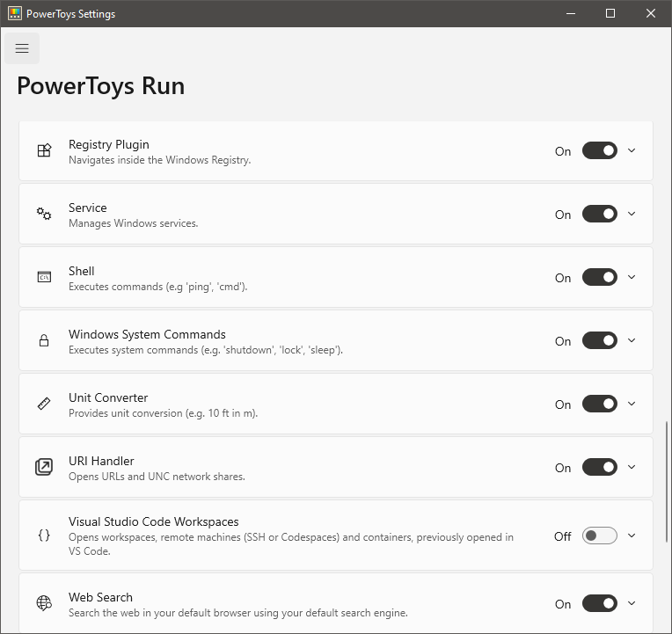Switch off the Unit Converter toggle
The image size is (672, 634).
point(600,404)
